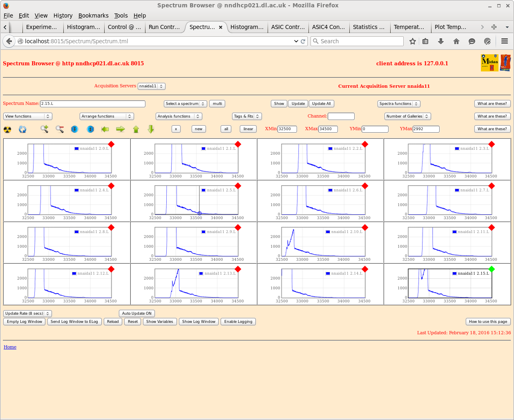
Task: Open the Bookmarks menu
Action: click(x=93, y=16)
